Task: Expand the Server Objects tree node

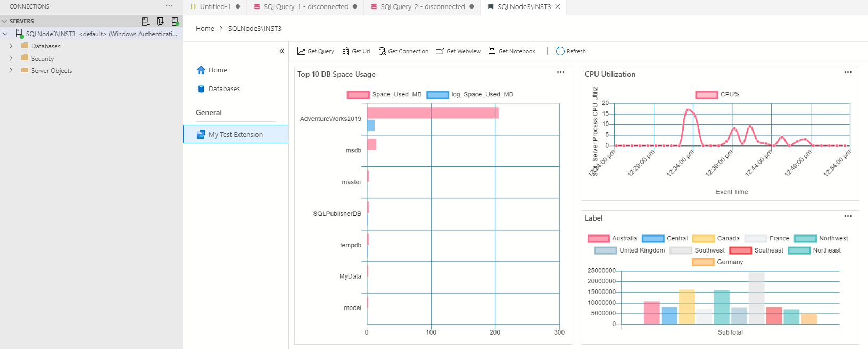Action: pyautogui.click(x=11, y=70)
